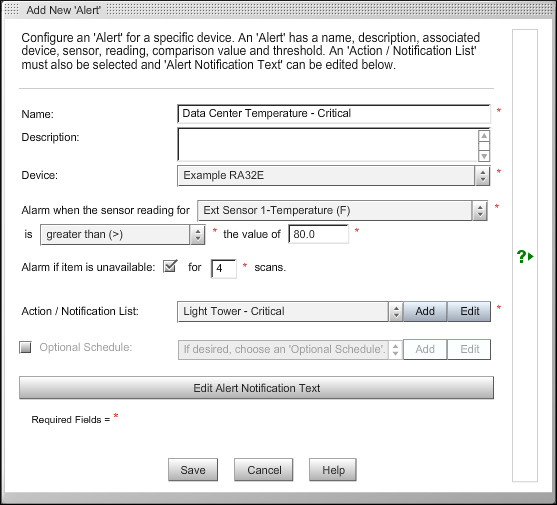Image resolution: width=557 pixels, height=505 pixels.
Task: Open the green question mark help panel
Action: [x=525, y=256]
